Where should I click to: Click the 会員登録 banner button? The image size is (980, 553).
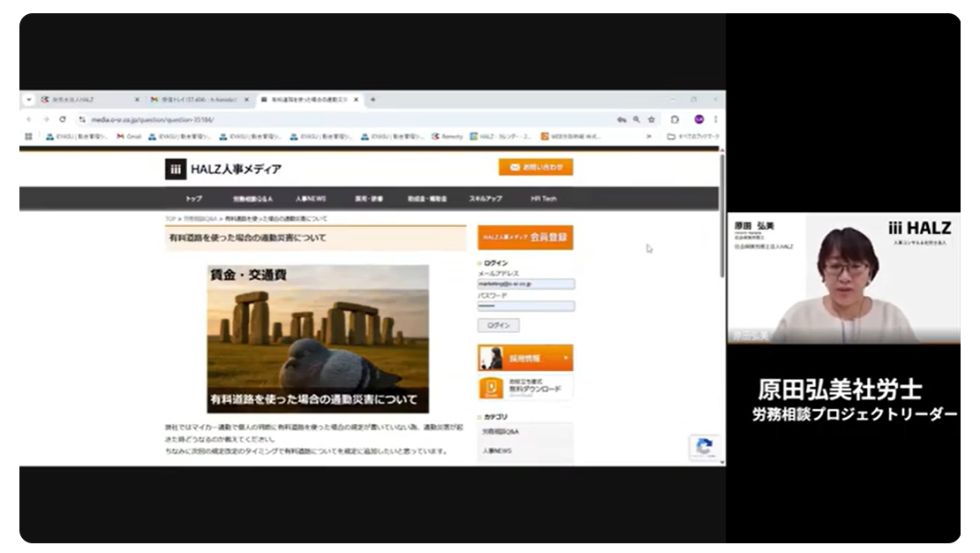pos(525,238)
